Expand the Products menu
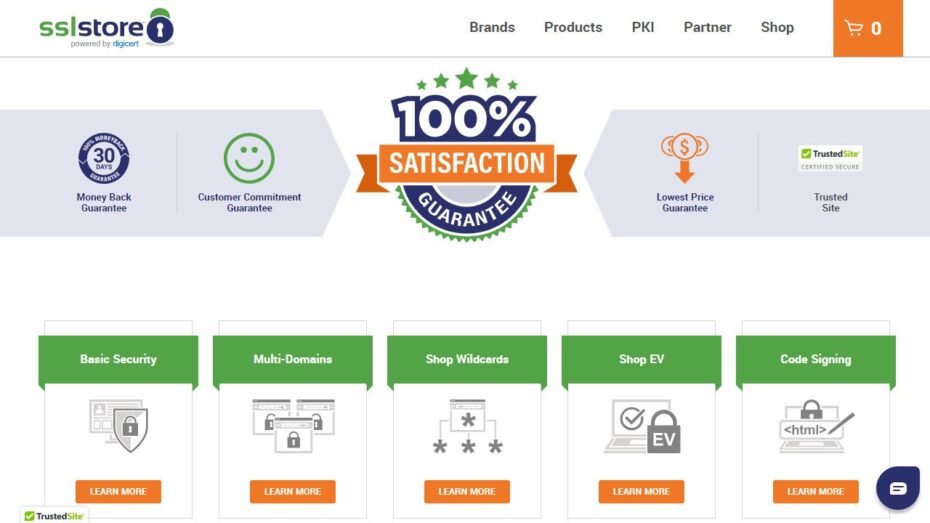The width and height of the screenshot is (930, 523). (x=573, y=28)
